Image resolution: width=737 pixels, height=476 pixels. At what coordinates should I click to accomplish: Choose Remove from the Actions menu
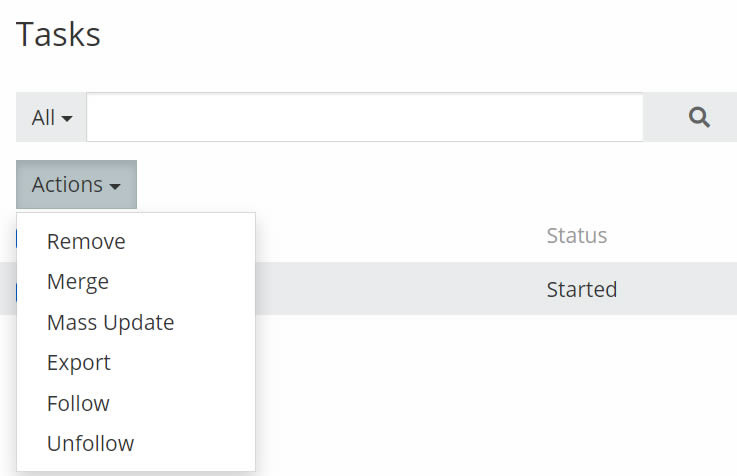pyautogui.click(x=86, y=242)
